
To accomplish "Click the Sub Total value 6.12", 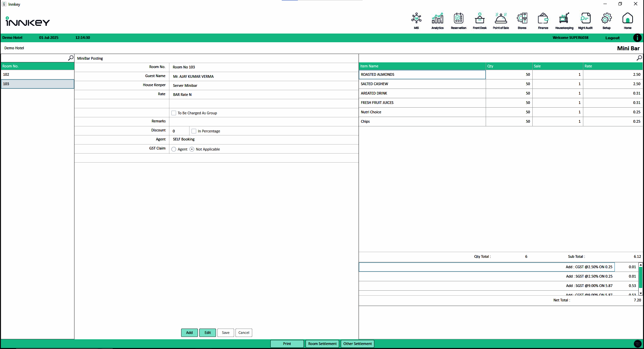I will point(637,256).
